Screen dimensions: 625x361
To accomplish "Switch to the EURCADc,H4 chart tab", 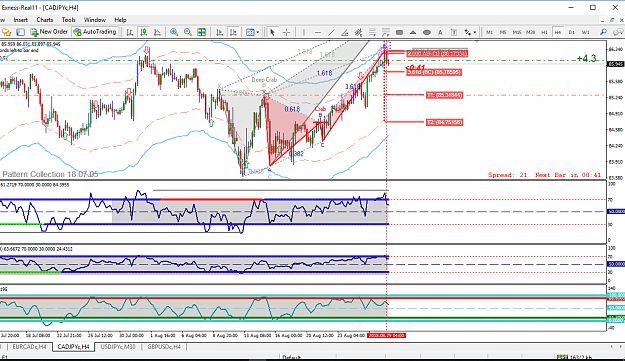I will point(29,347).
